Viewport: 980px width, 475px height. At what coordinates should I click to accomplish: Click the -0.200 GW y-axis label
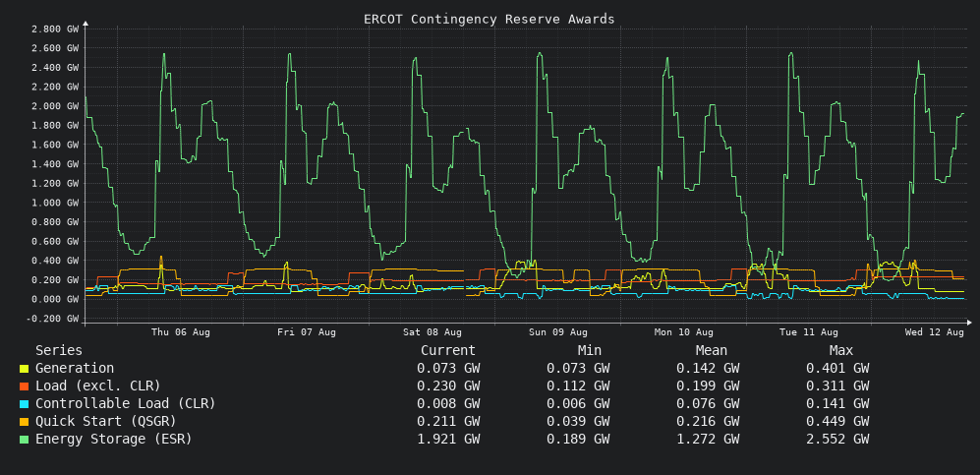(x=52, y=319)
